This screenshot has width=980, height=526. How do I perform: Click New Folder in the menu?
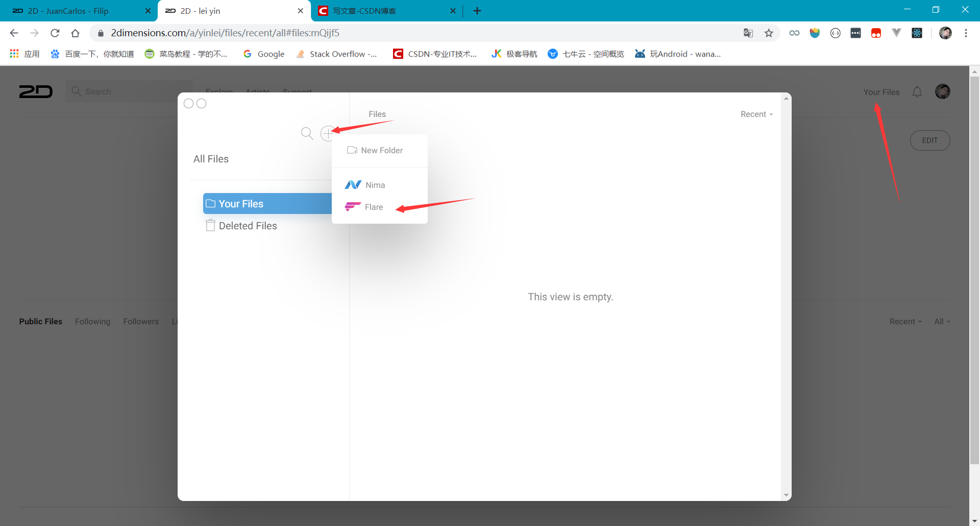click(x=382, y=150)
